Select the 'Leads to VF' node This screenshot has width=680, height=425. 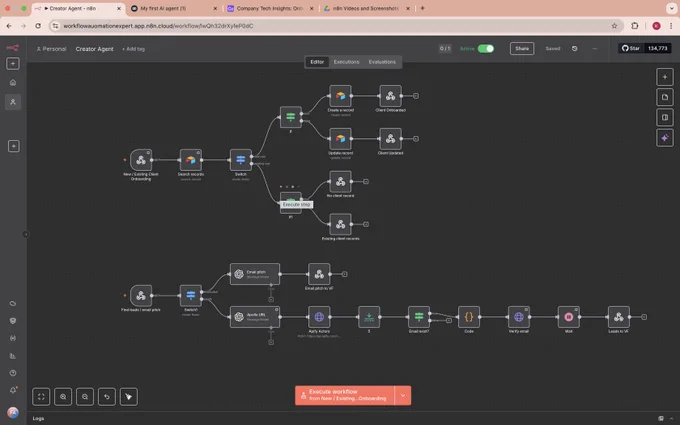[618, 317]
